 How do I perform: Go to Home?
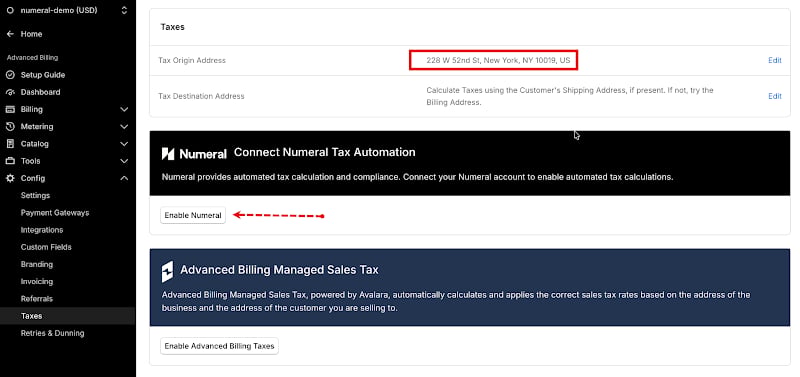click(x=31, y=34)
